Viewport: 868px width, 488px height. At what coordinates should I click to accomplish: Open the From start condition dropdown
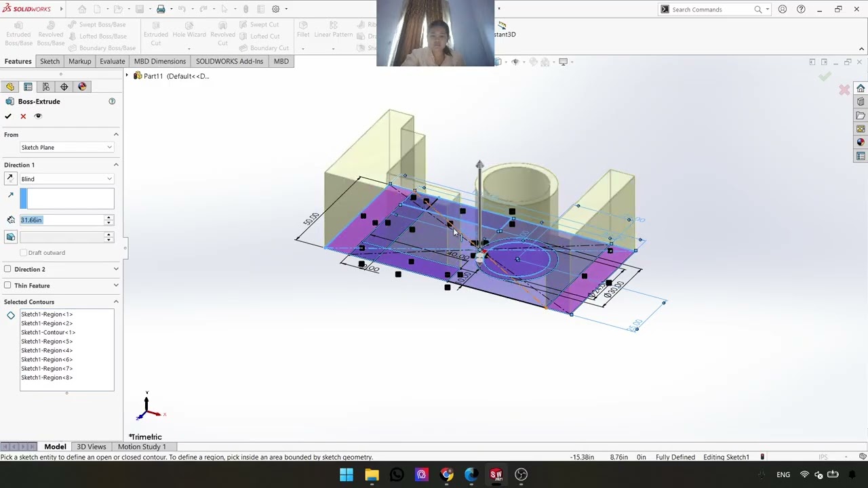pyautogui.click(x=66, y=147)
